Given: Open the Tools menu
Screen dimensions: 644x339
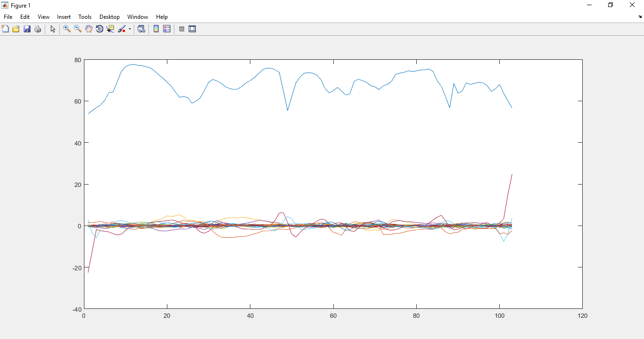Looking at the screenshot, I should tap(85, 16).
